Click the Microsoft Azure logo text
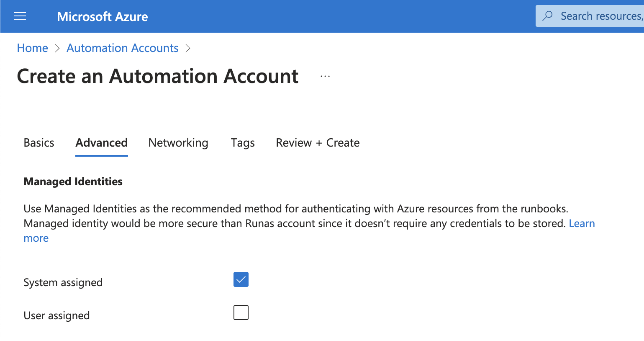Viewport: 644px width, 341px height. coord(103,16)
